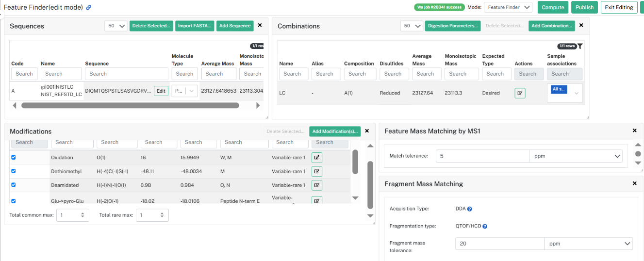This screenshot has width=644, height=261.
Task: Open the Combinations table filter icon
Action: (580, 46)
